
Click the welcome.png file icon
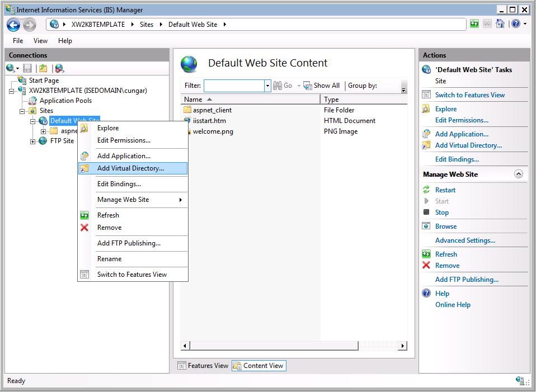coord(188,131)
